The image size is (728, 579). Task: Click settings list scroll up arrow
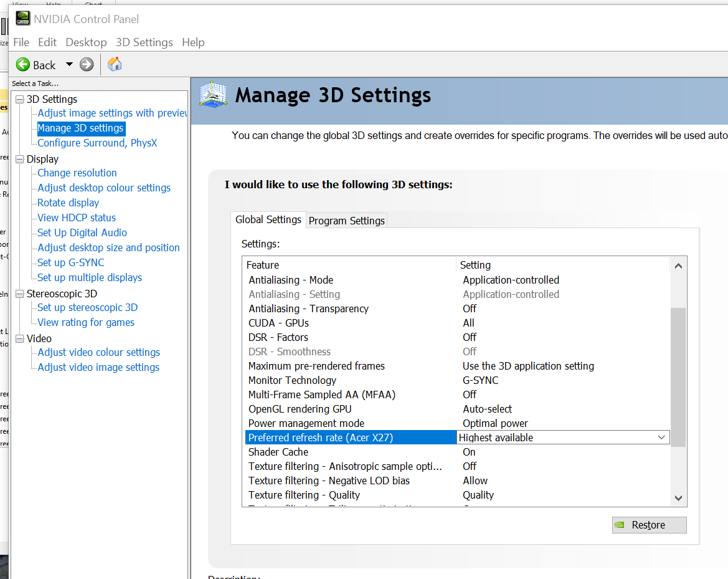coord(678,266)
